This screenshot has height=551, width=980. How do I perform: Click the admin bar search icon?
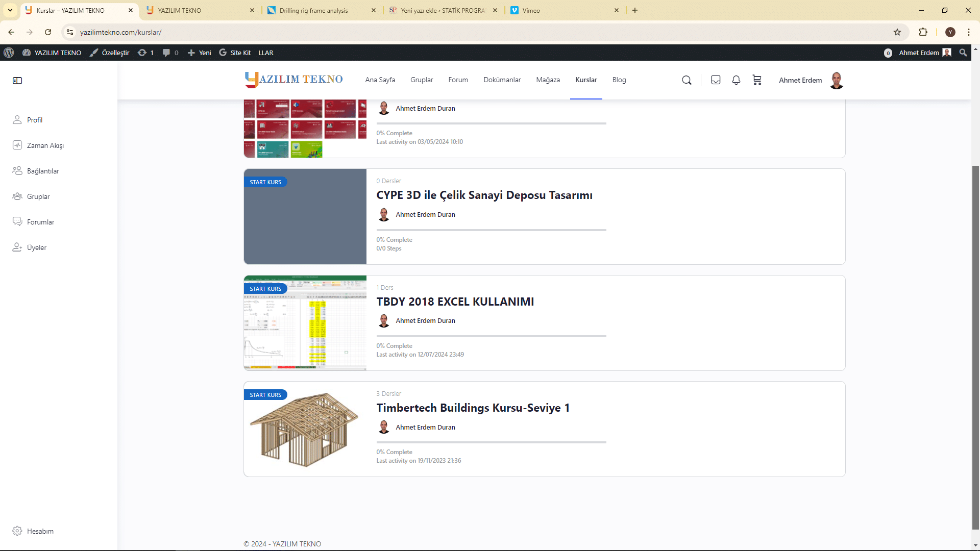[x=963, y=53]
